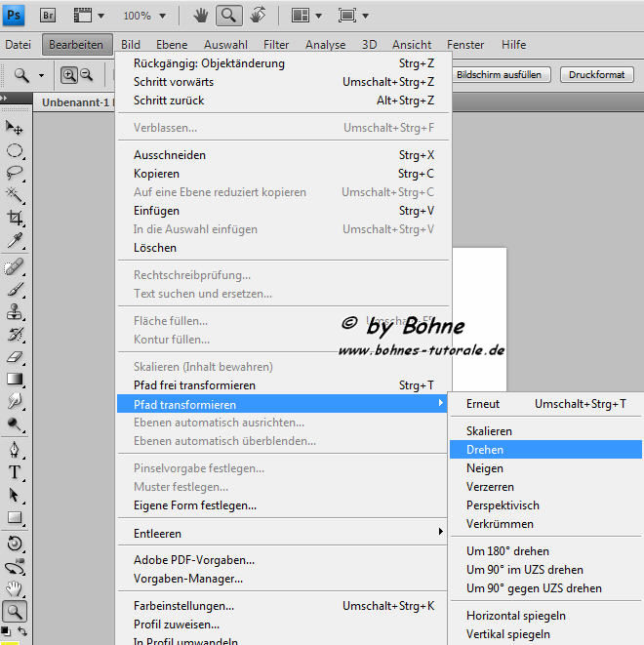Enable zoom-in mode in options bar

pyautogui.click(x=69, y=75)
